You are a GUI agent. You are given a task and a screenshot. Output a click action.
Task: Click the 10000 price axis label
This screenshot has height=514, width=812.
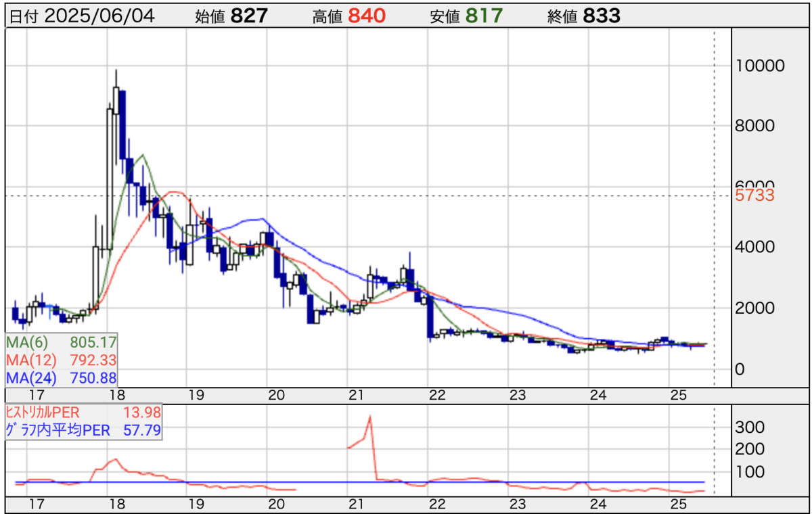(759, 66)
